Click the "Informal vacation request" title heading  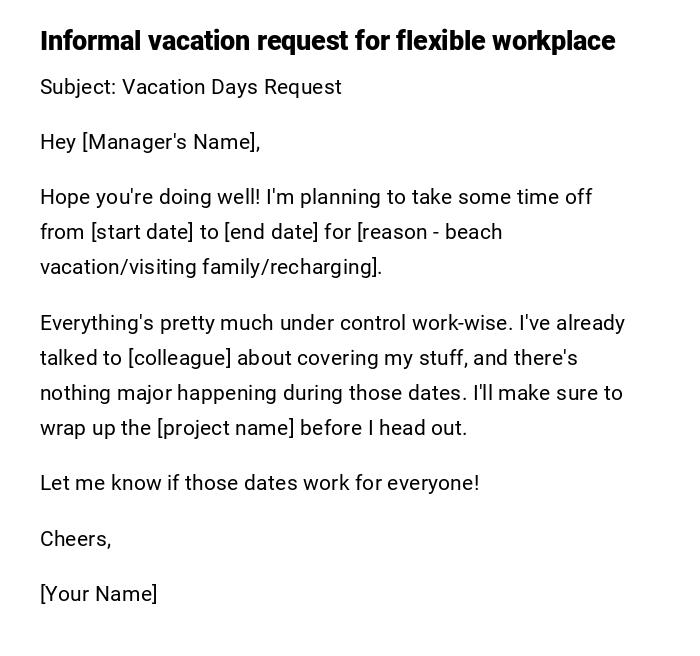tap(327, 41)
